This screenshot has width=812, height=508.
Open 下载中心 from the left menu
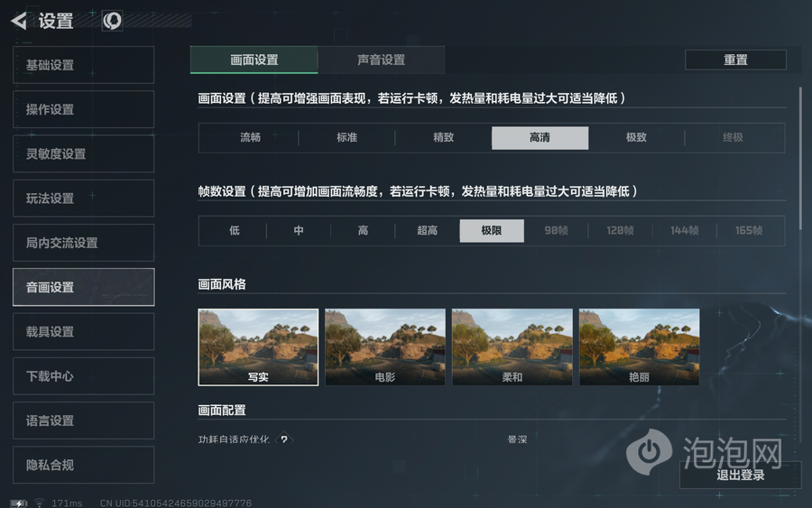[83, 376]
